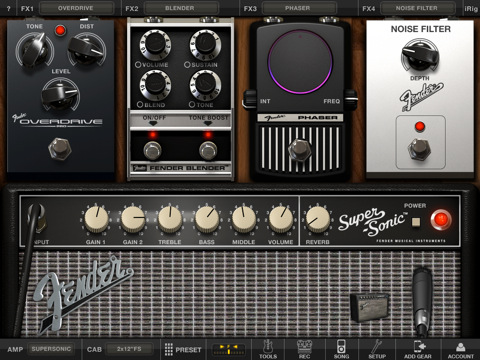Open the FX1 Overdrive selector
480x360 pixels.
tap(77, 8)
